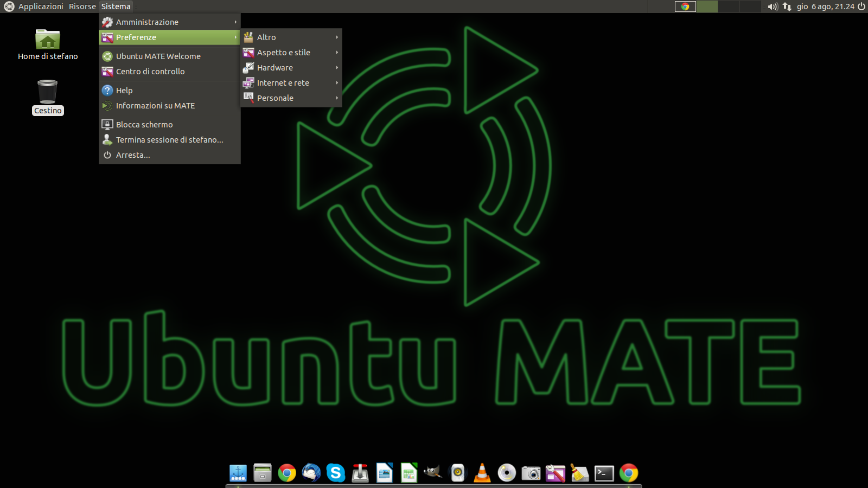This screenshot has height=488, width=868.
Task: Select the Cestino trash desktop icon
Action: click(48, 98)
